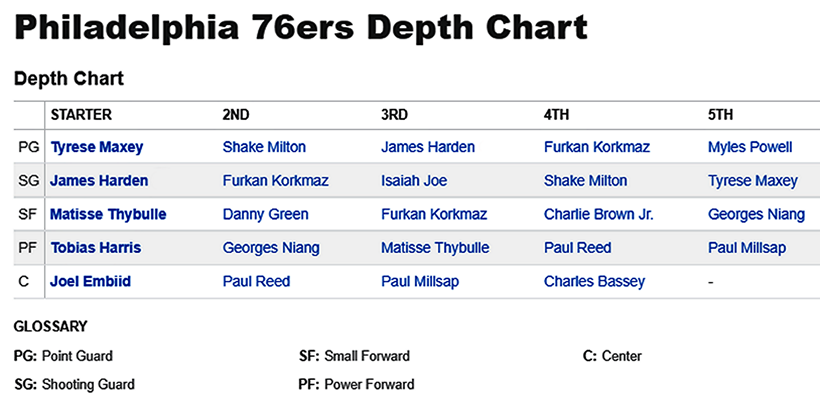The height and width of the screenshot is (408, 820).
Task: Click the 5TH column header
Action: pos(720,115)
